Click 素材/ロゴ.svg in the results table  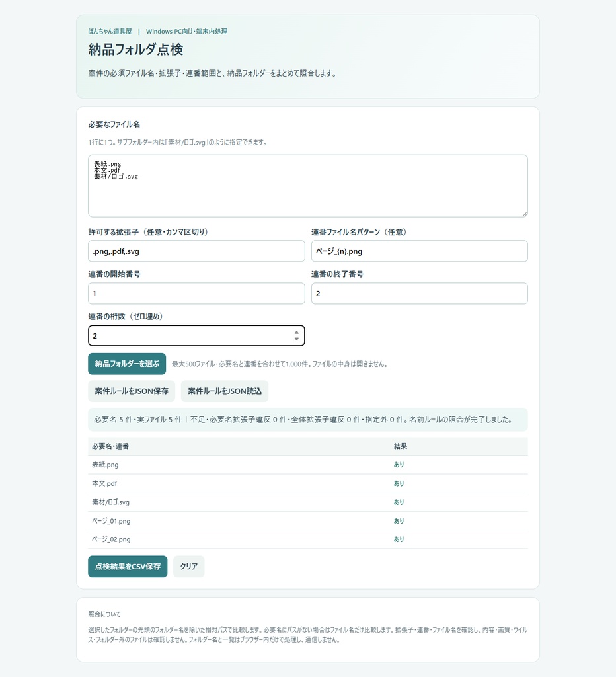(110, 502)
